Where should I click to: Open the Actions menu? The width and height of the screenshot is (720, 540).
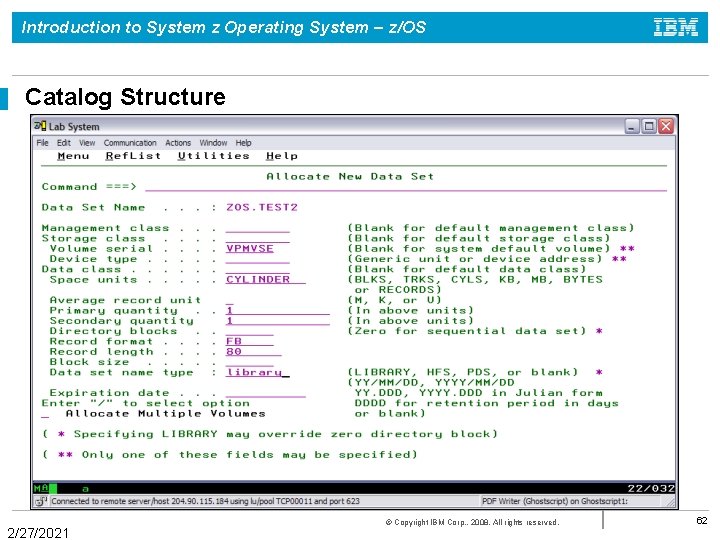[x=178, y=143]
